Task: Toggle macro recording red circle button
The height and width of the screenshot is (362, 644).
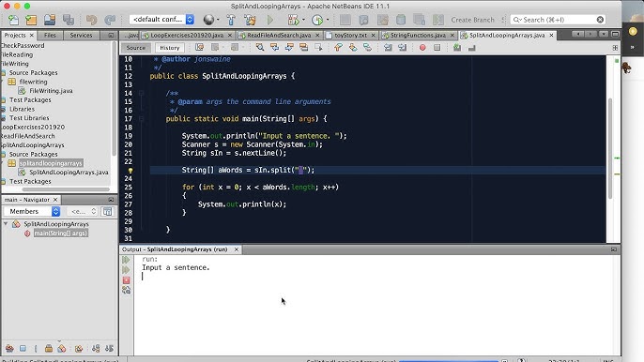Action: tap(422, 48)
